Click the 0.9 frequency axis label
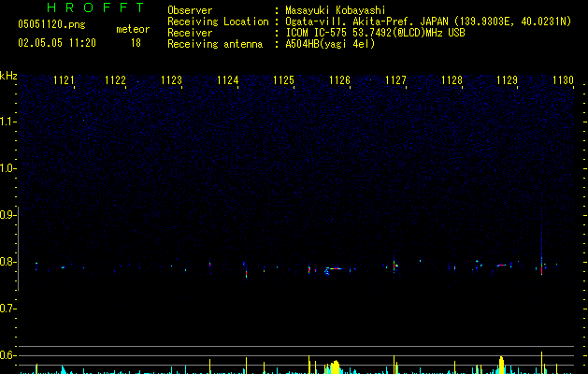The width and height of the screenshot is (588, 374). [x=8, y=215]
